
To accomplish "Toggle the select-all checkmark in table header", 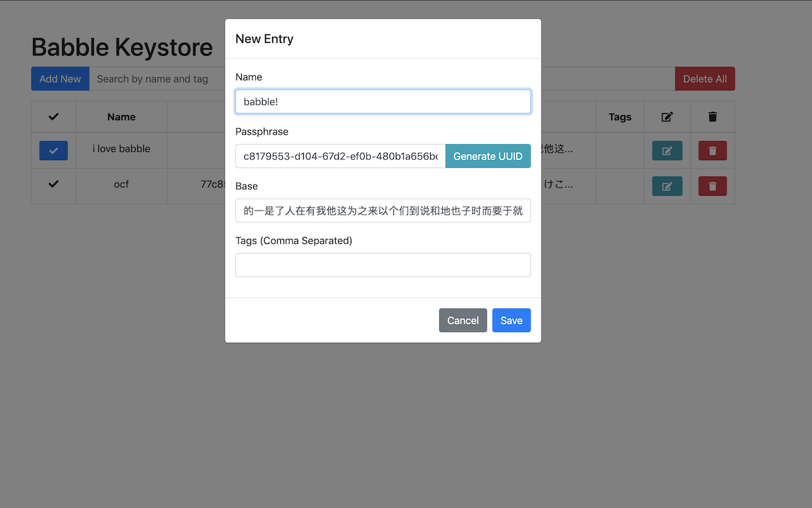I will pos(53,117).
